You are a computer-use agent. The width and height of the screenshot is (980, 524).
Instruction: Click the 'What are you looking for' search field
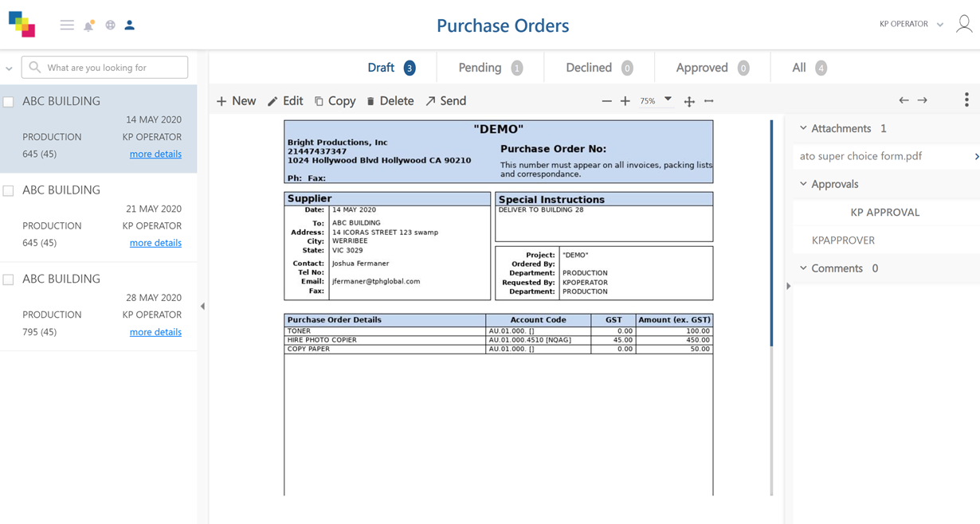tap(113, 68)
